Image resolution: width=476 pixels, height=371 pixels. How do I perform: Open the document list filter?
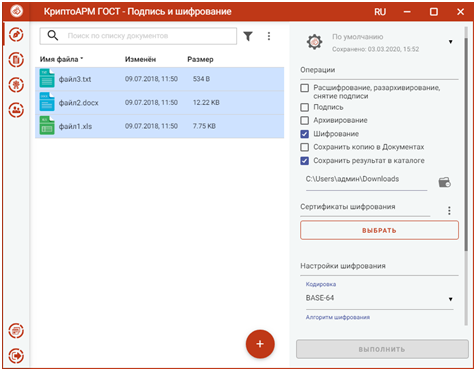248,36
